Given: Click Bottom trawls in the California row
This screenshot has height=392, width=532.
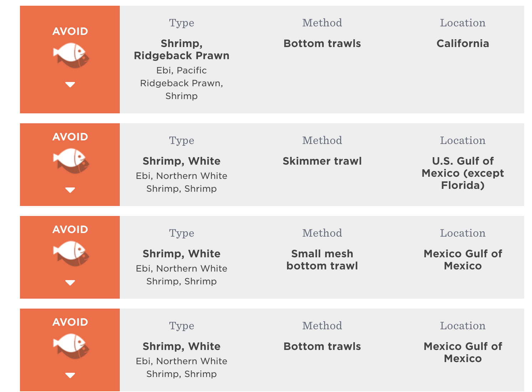Looking at the screenshot, I should tap(322, 43).
